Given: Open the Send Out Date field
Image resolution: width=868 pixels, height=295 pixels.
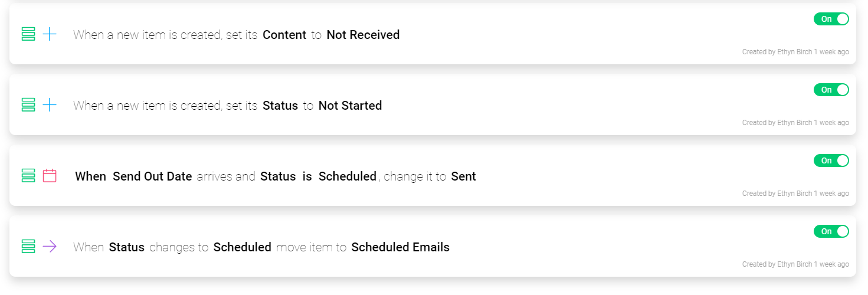Looking at the screenshot, I should (x=152, y=176).
